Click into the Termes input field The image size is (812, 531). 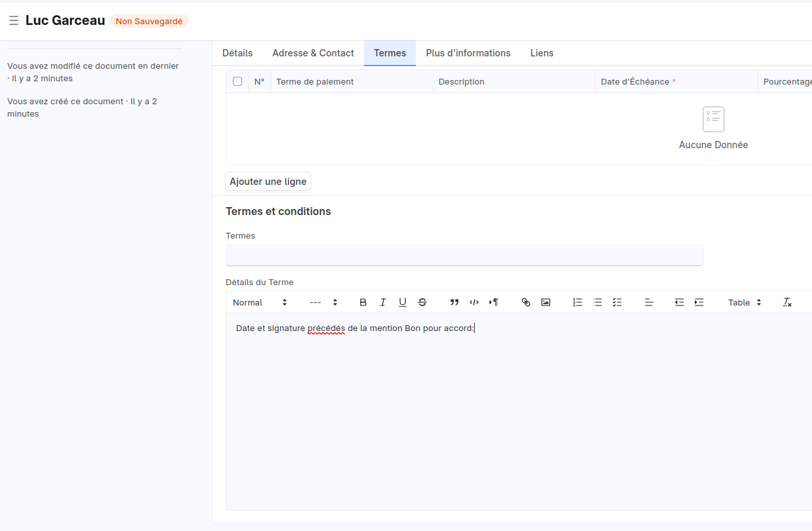point(464,255)
